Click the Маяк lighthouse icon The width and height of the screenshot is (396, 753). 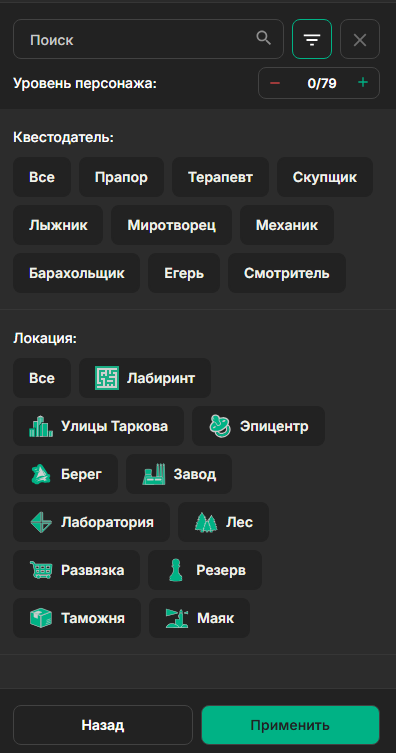[177, 618]
